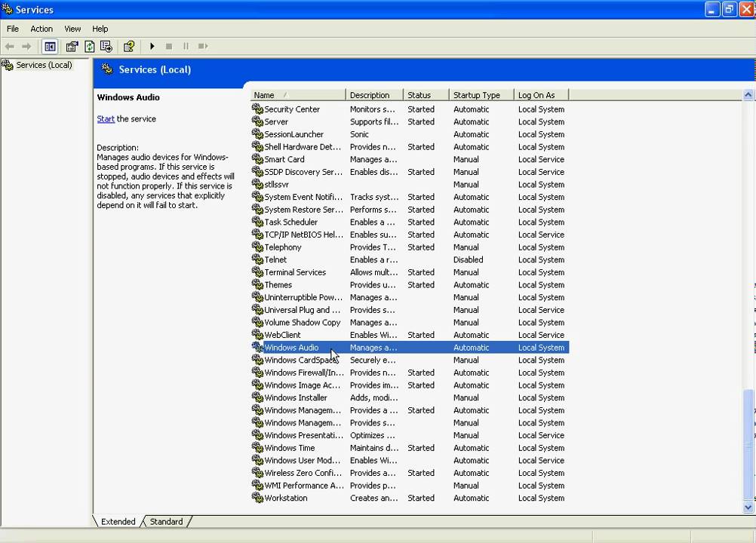The image size is (756, 543).
Task: Click the scrollbar down arrow
Action: click(748, 507)
